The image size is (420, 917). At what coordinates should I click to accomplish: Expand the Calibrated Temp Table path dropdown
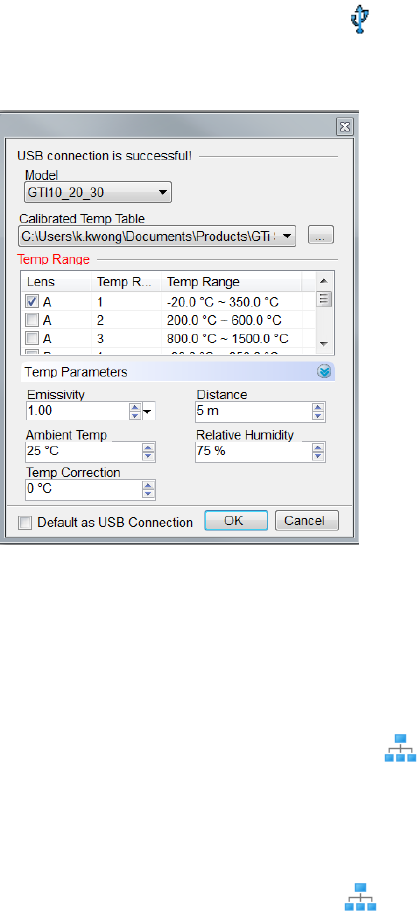tap(288, 236)
